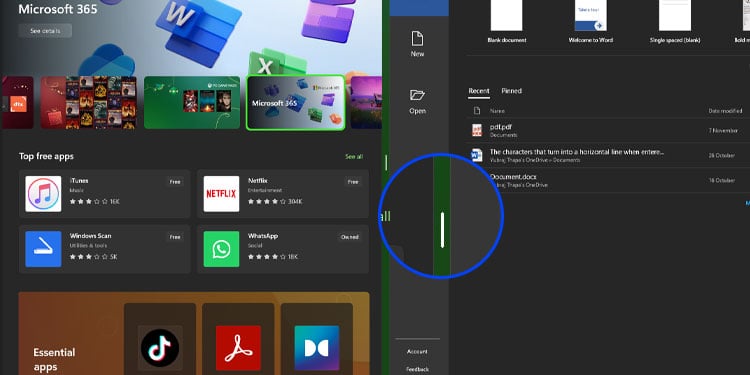The height and width of the screenshot is (375, 750).
Task: Select the dtx carousel thumbnail
Action: tap(18, 102)
